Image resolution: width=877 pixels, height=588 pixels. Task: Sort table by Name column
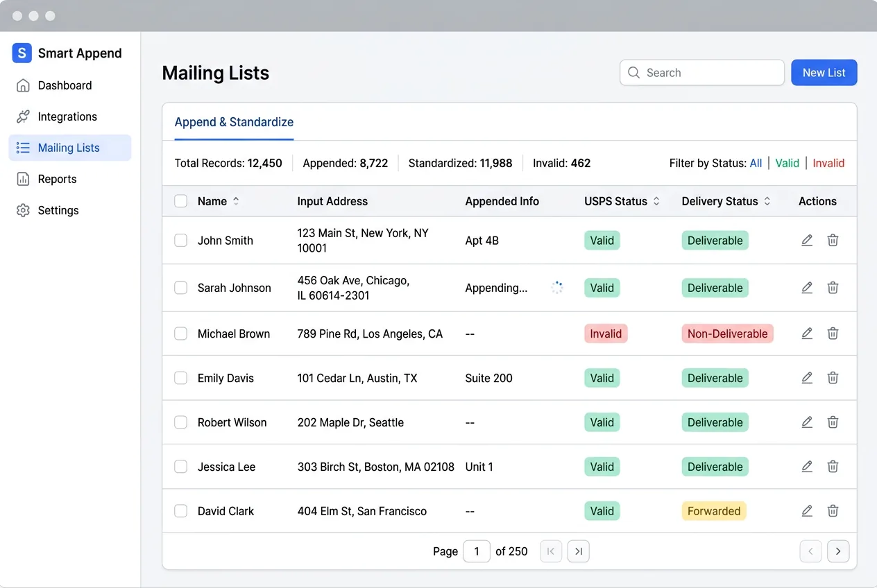236,201
